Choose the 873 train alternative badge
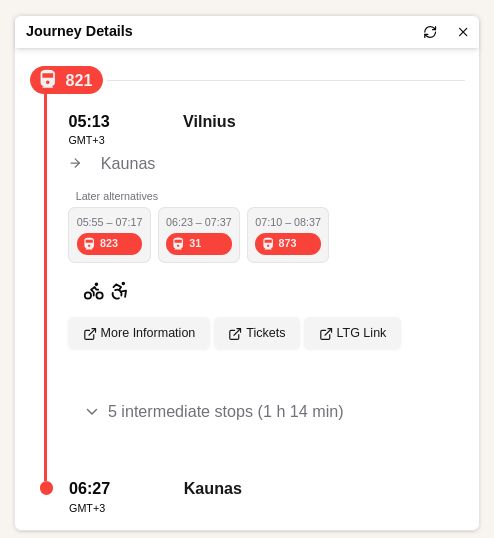The height and width of the screenshot is (538, 494). 288,244
